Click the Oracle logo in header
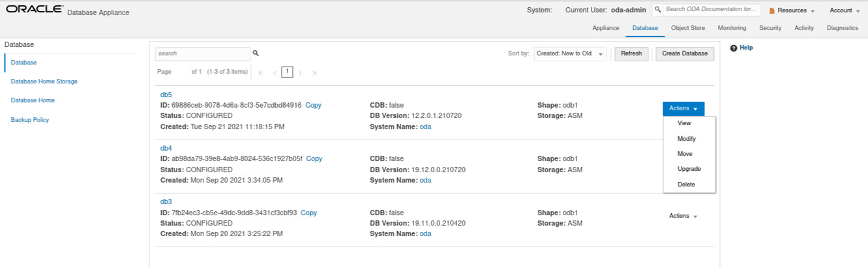 35,10
